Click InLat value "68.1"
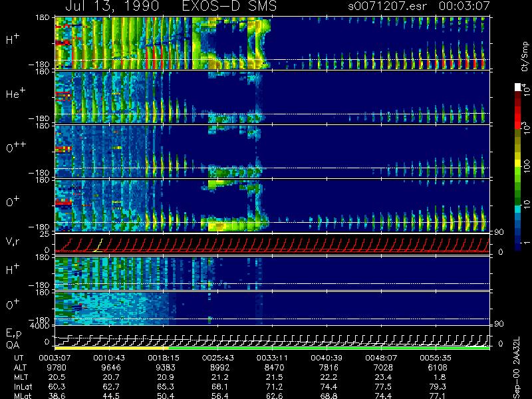 click(219, 386)
